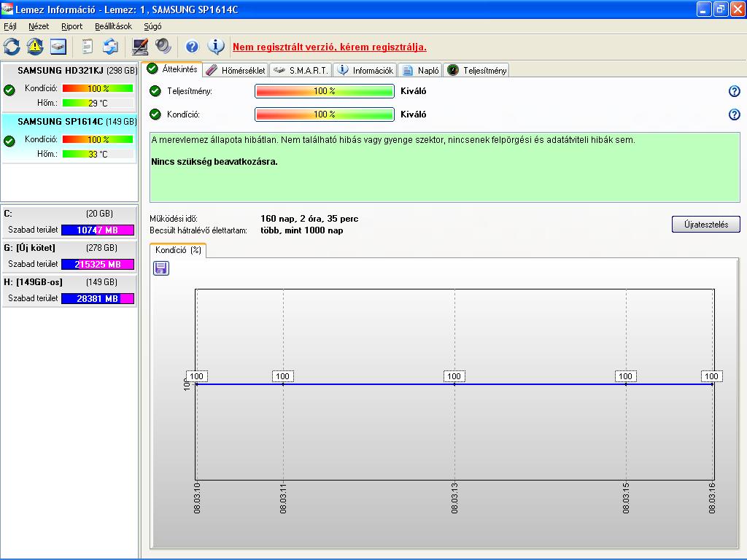Click '160 nap, 2 óra, 35 perc' value
747x560 pixels.
point(309,219)
